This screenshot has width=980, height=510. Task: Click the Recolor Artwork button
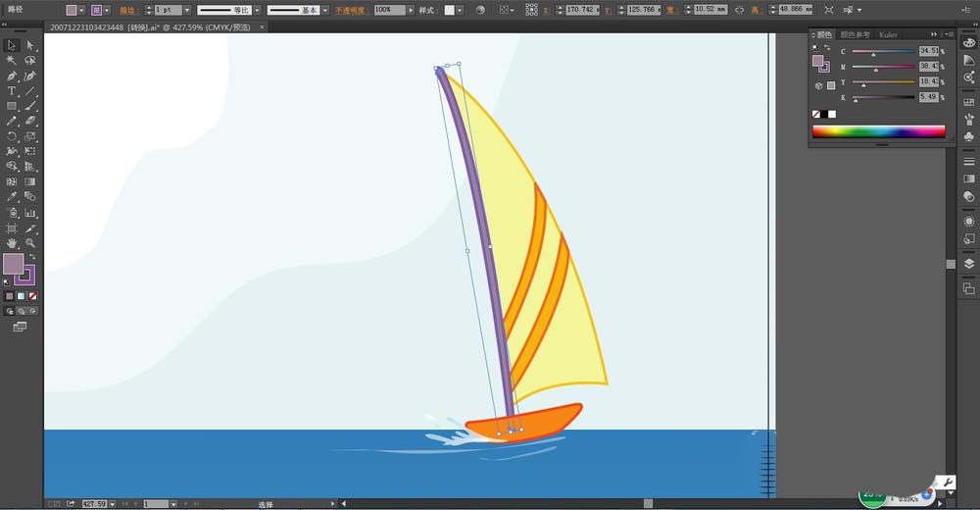click(x=480, y=10)
